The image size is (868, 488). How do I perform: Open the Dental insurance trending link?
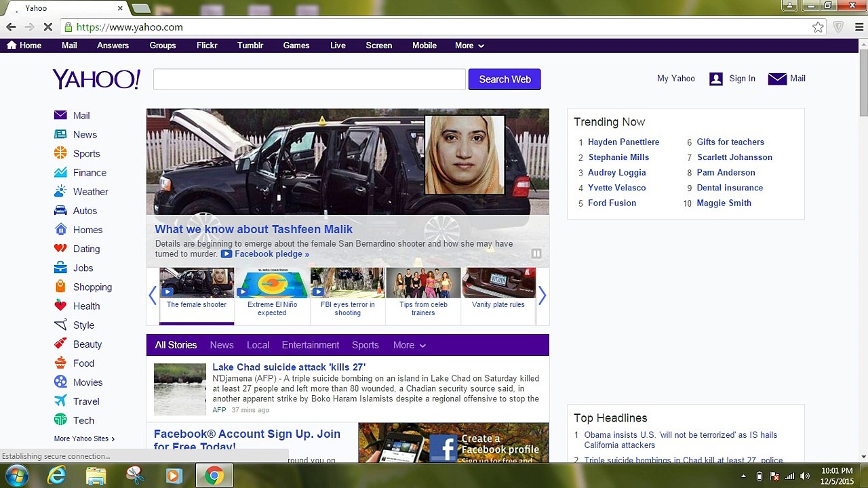[730, 188]
